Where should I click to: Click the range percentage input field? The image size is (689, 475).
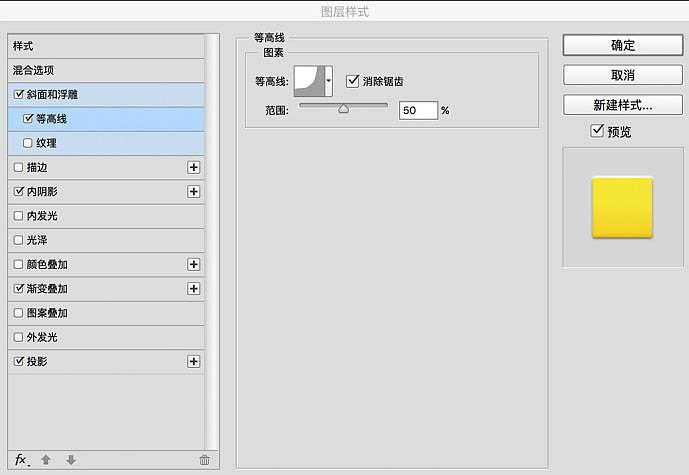pos(418,110)
